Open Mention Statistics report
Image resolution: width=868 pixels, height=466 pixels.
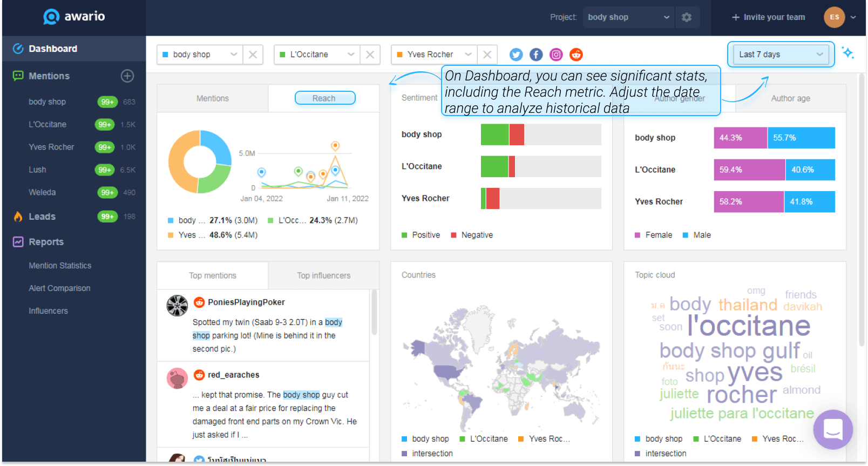pyautogui.click(x=60, y=266)
